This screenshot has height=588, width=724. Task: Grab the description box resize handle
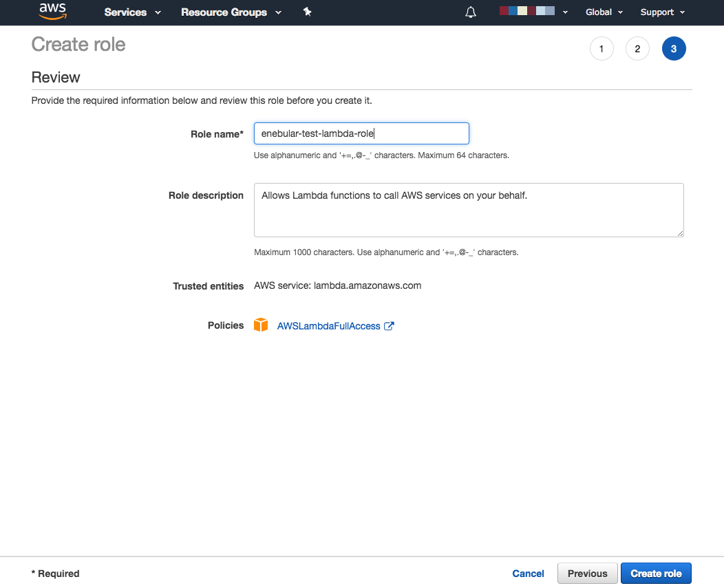pos(680,233)
